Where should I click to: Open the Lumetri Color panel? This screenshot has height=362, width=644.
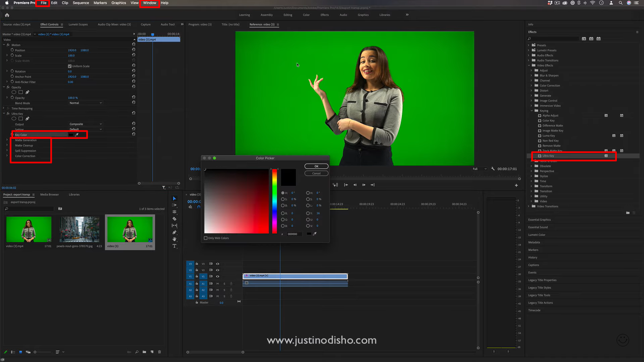[537, 235]
